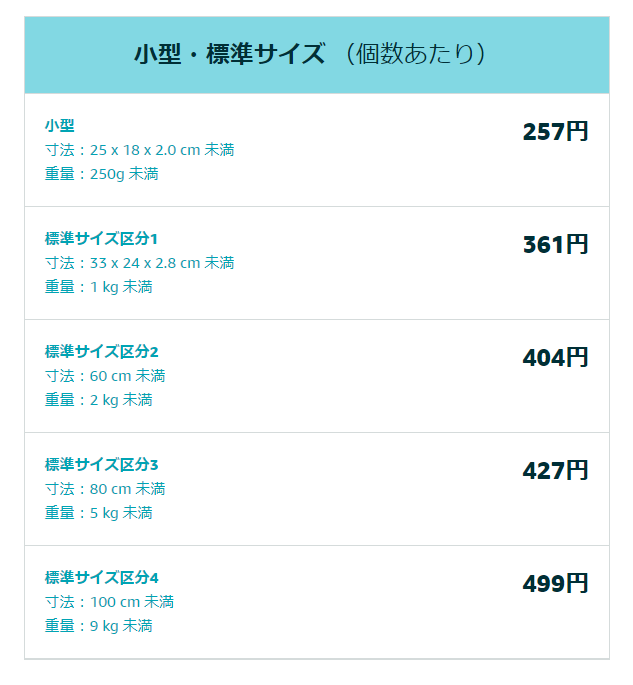Select the 33 x 24 x 2.8 cm dimension text
The width and height of the screenshot is (633, 685).
click(139, 263)
